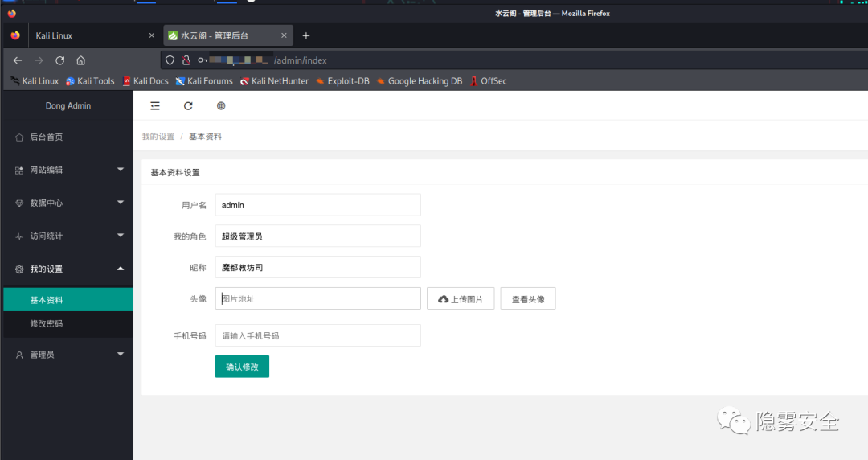The height and width of the screenshot is (460, 868).
Task: Click the dropdown arrow next to 管理员
Action: tap(121, 354)
